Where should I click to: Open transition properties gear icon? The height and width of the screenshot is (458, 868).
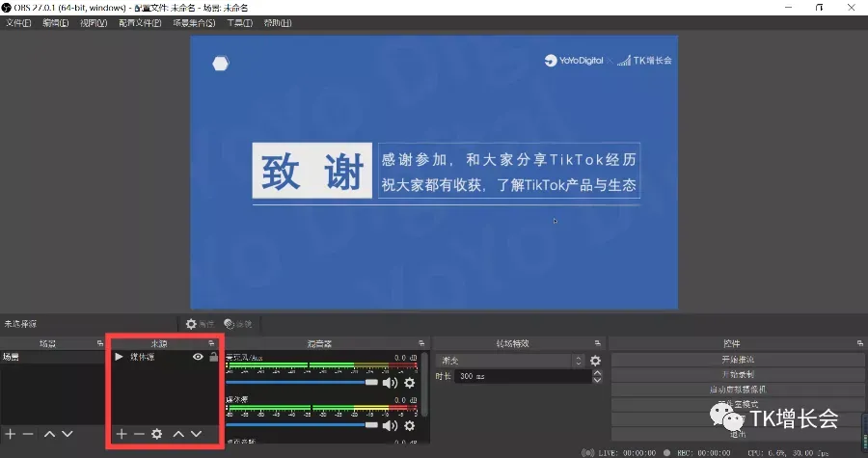596,361
